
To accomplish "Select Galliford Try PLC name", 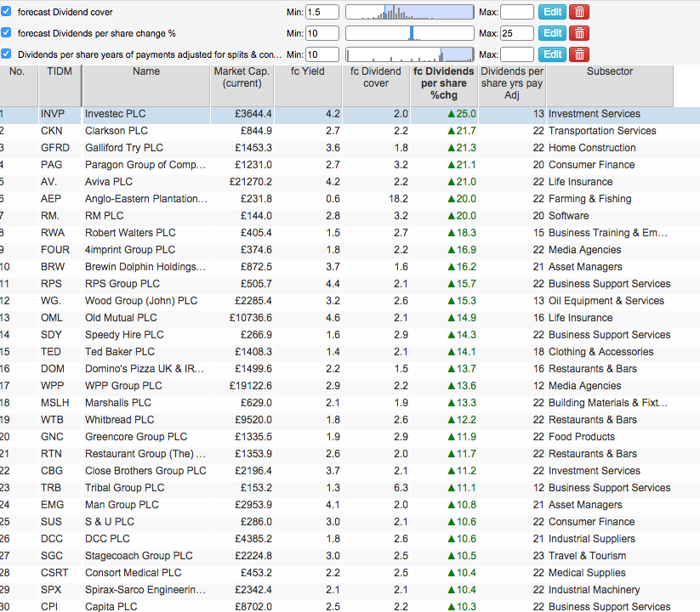I will pyautogui.click(x=124, y=148).
